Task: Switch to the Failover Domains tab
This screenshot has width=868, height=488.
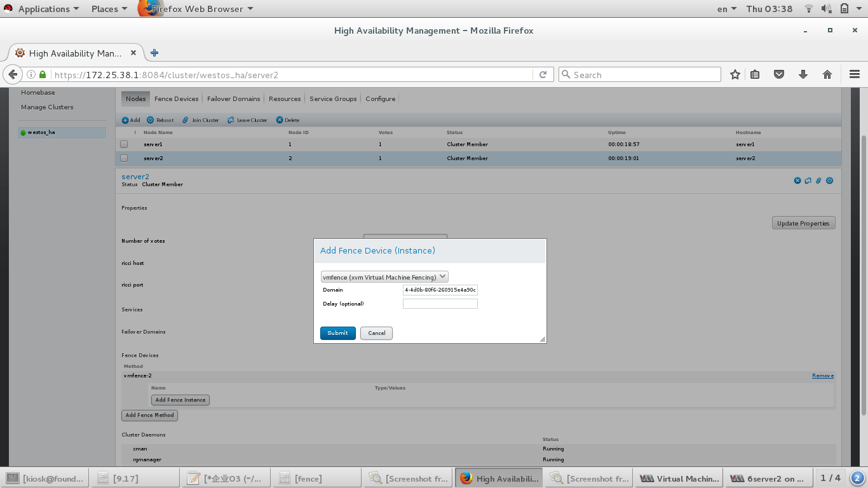Action: point(233,98)
